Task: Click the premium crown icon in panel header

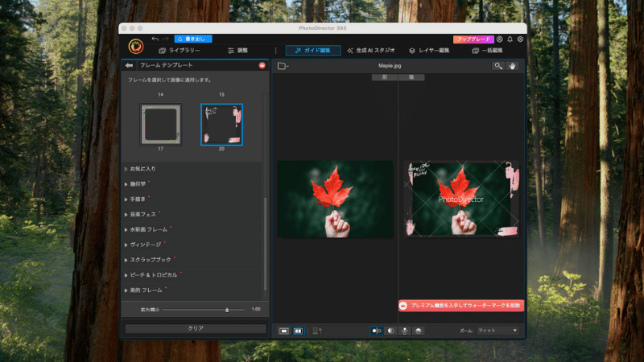Action: click(x=262, y=65)
